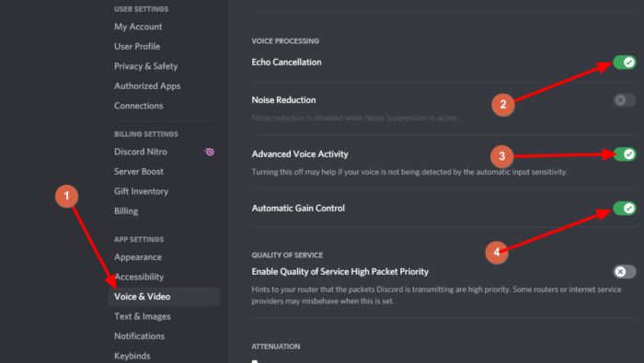Screen dimensions: 644x363
Task: Toggle the disabled Noise Reduction switch
Action: pos(625,100)
